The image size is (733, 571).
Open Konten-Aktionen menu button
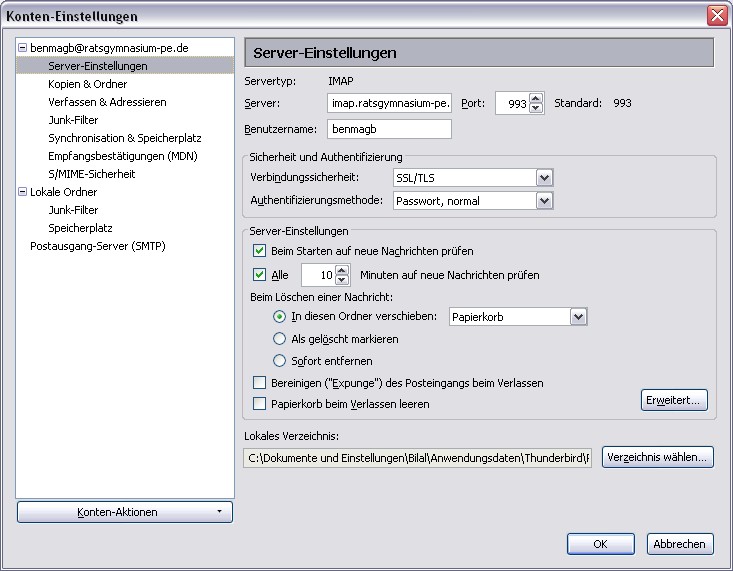(x=125, y=512)
